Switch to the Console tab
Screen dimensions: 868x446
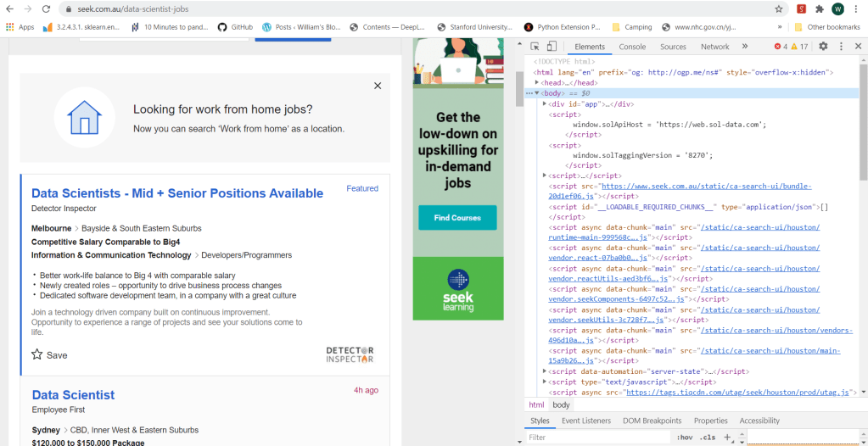[632, 47]
